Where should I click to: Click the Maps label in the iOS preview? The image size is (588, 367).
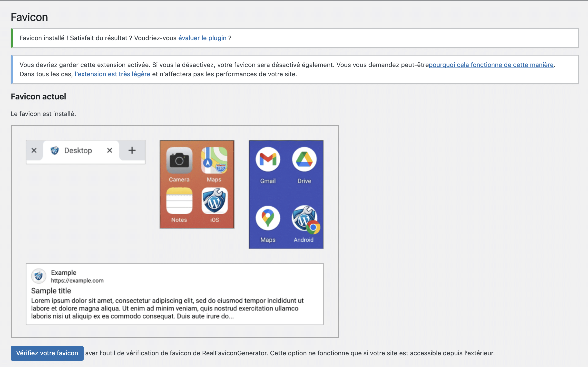214,180
